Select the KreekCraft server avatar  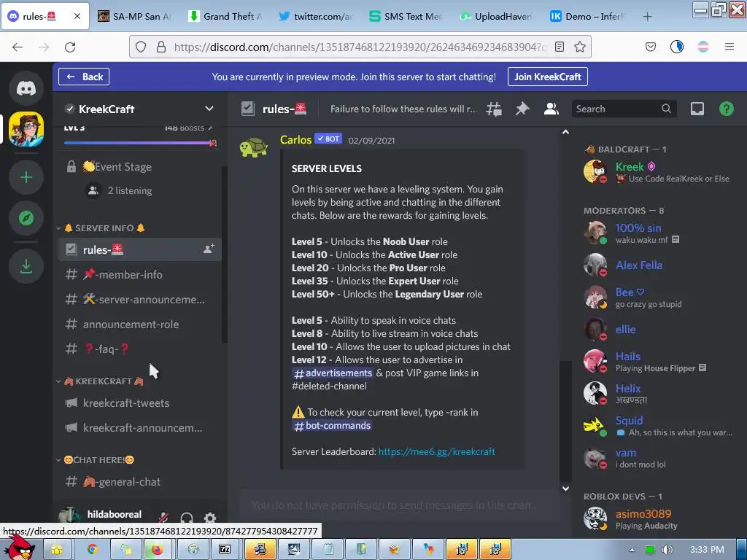(26, 129)
